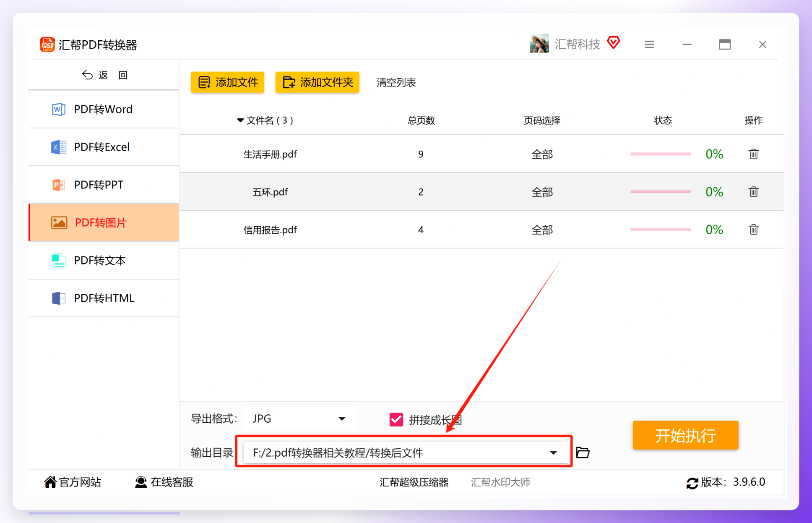
Task: Click the 开始执行 button
Action: click(685, 435)
